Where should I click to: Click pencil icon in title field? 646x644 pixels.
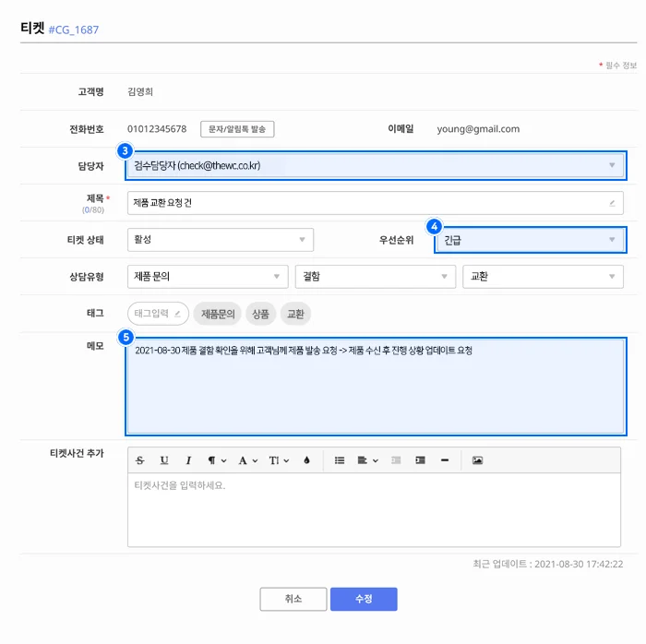[612, 203]
